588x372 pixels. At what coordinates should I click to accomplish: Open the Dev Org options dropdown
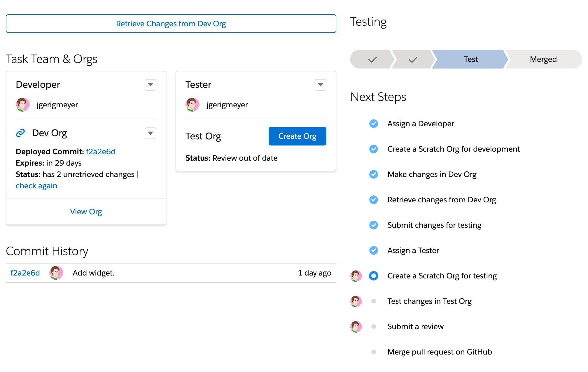coord(150,133)
